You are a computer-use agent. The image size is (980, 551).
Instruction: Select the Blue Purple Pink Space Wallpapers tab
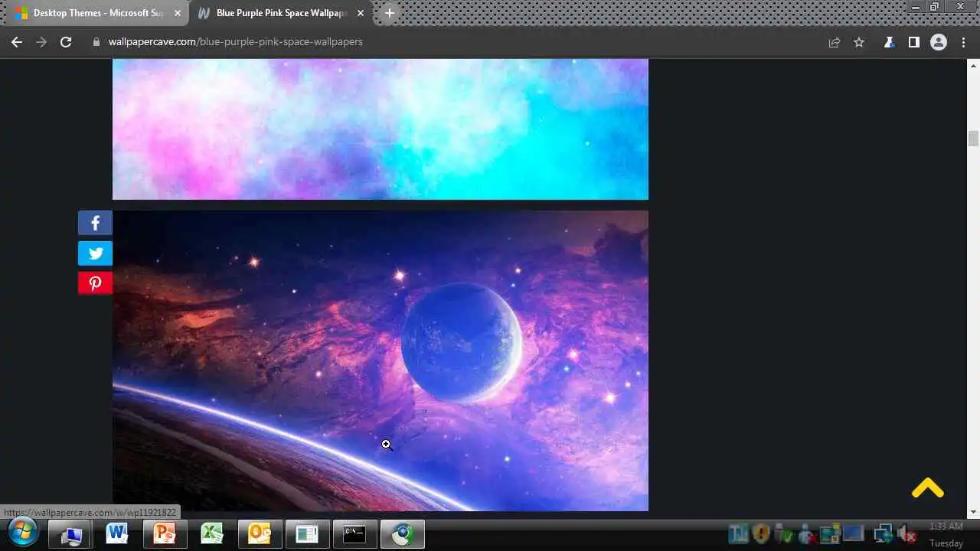pos(279,13)
